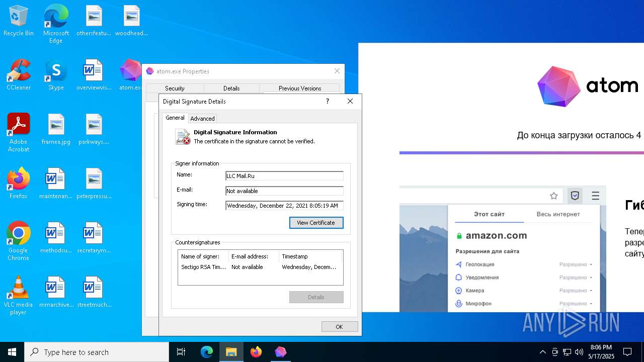Image resolution: width=644 pixels, height=362 pixels.
Task: Click the Signing time field
Action: [284, 206]
